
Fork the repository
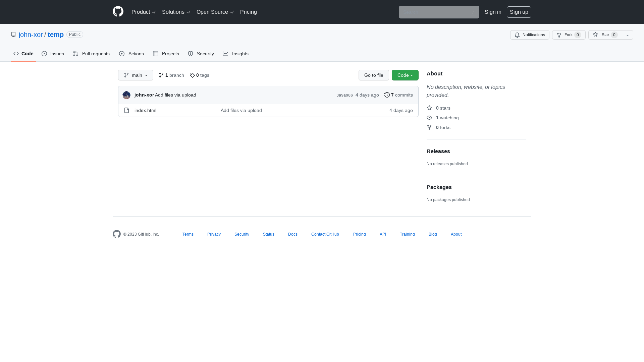pos(569,35)
